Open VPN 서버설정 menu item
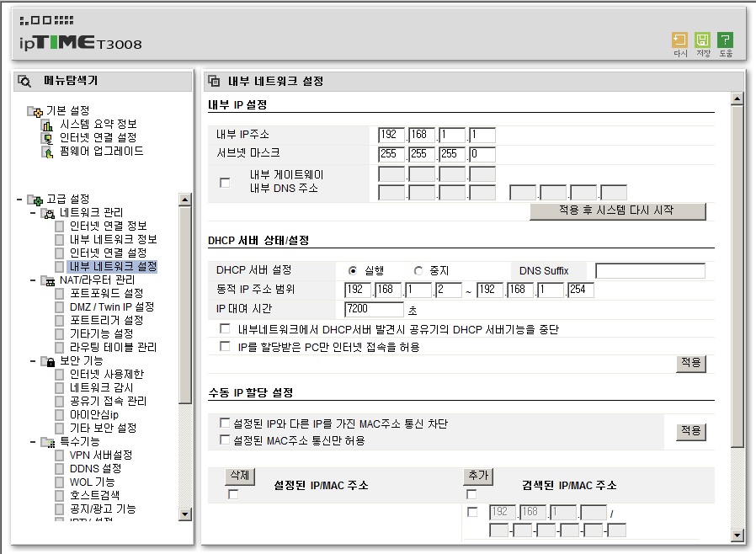 101,455
